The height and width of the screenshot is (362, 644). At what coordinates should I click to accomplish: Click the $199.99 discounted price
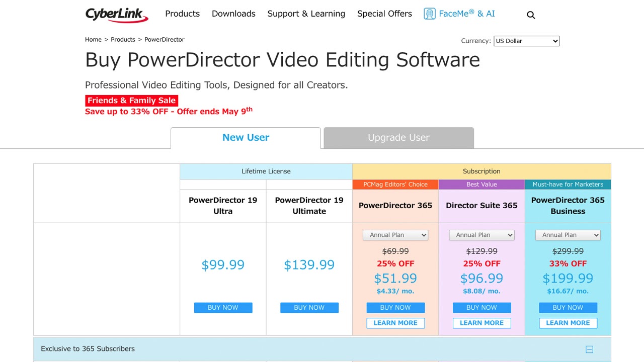coord(568,279)
